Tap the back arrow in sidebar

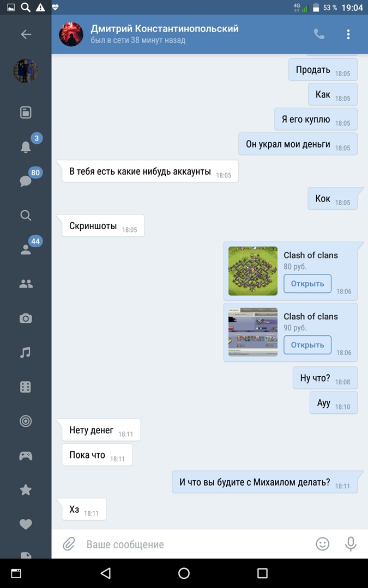pyautogui.click(x=26, y=34)
